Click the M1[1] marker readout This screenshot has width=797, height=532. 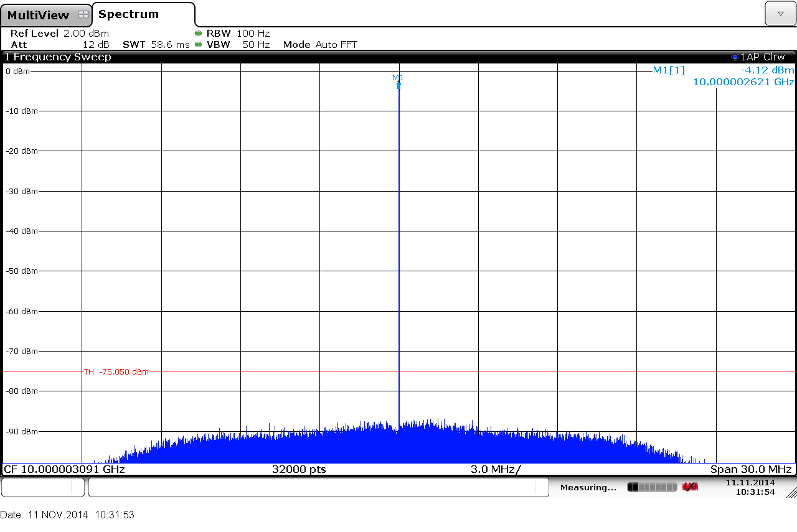click(x=669, y=70)
